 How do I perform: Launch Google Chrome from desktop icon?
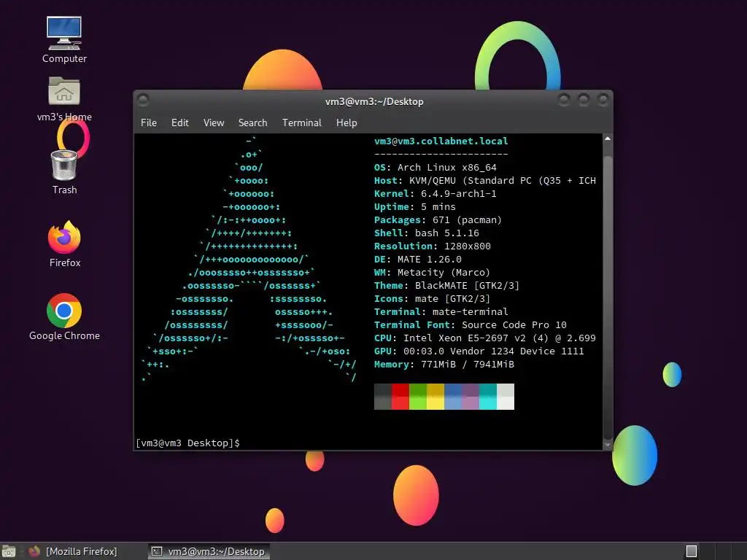tap(64, 311)
